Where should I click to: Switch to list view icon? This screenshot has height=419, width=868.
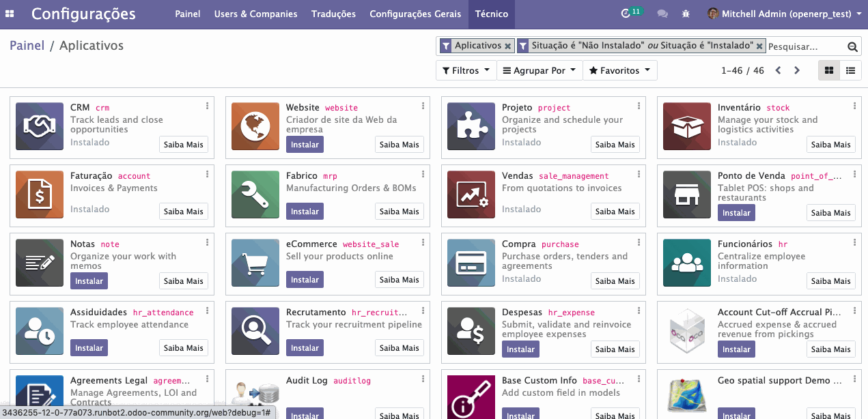pos(850,70)
